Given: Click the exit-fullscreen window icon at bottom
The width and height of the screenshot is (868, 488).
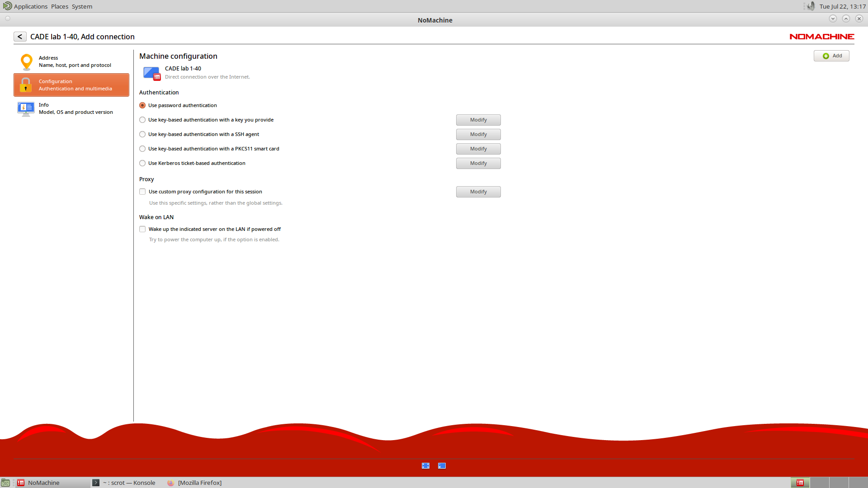Looking at the screenshot, I should point(442,466).
